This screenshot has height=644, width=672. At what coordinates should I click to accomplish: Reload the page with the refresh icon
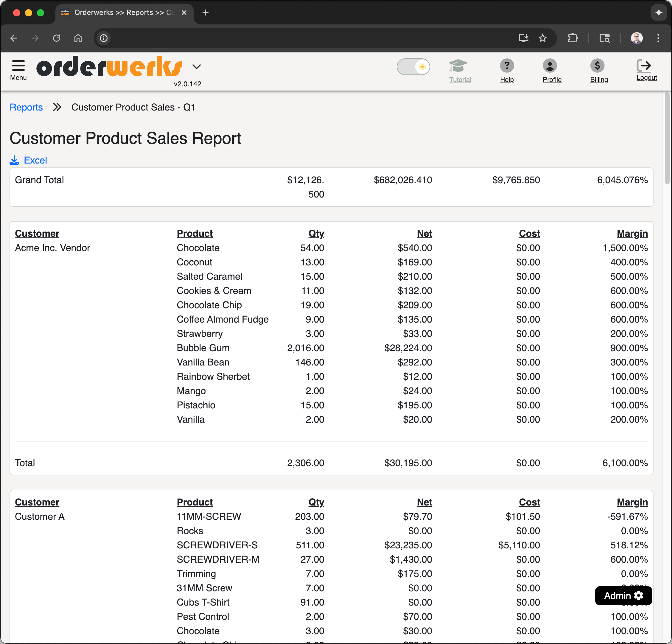click(x=57, y=38)
